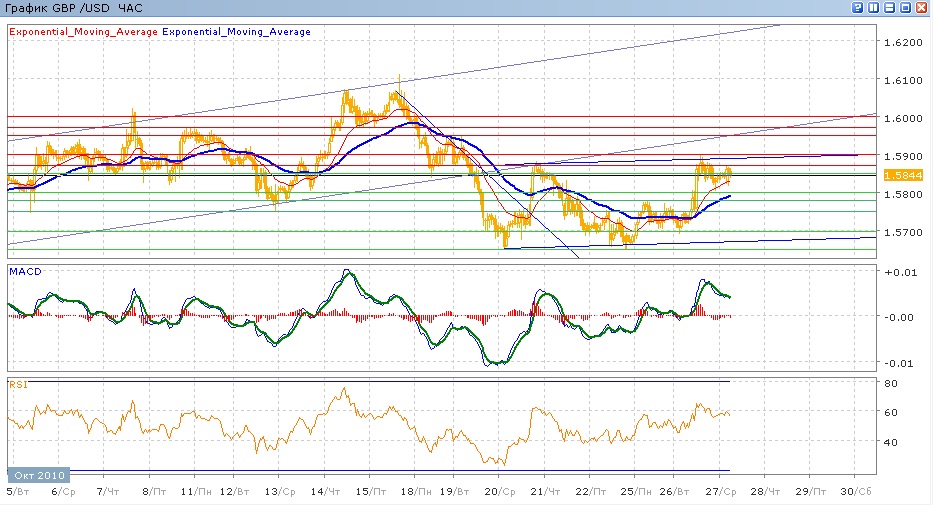The image size is (933, 505).
Task: Click the График GBP /USD ЧАС title
Action: pyautogui.click(x=75, y=8)
